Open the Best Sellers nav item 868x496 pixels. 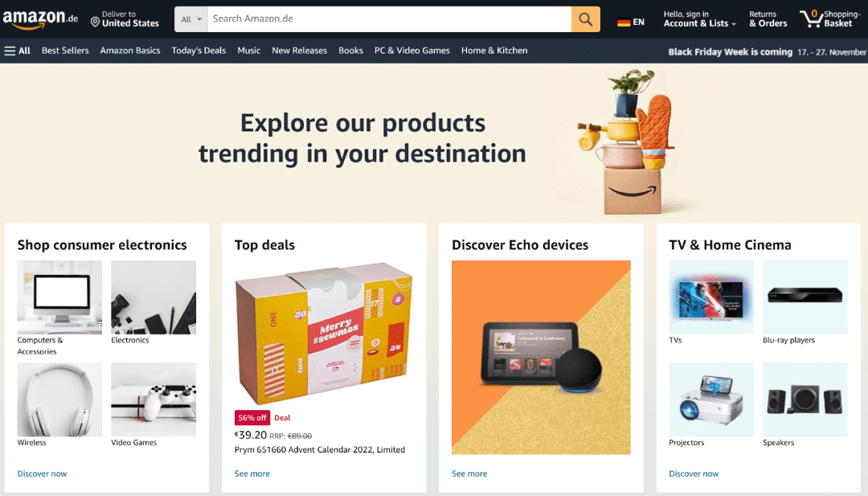pyautogui.click(x=65, y=51)
